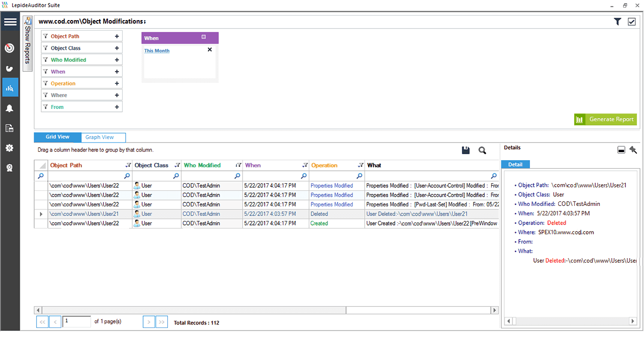
Task: Click the select-all corner cell of the grid
Action: tap(41, 165)
